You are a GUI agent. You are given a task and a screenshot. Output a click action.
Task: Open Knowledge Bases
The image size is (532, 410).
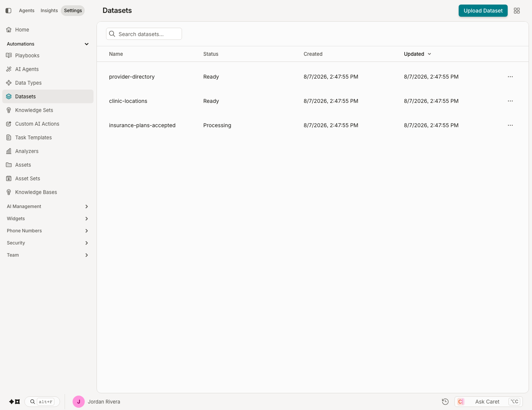click(48, 192)
